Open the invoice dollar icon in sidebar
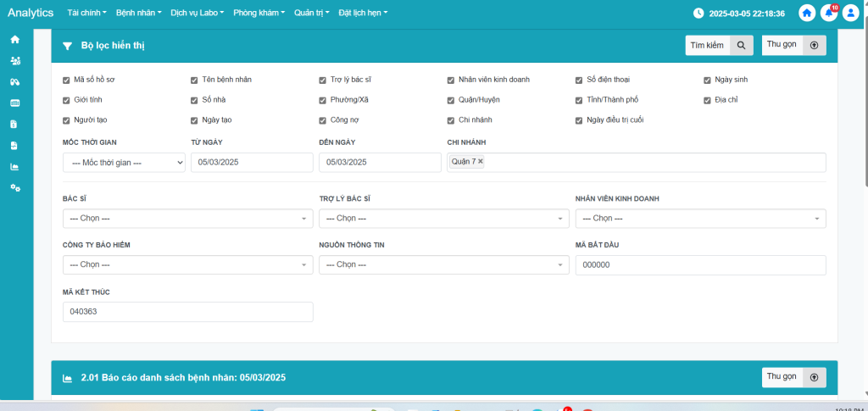This screenshot has height=411, width=868. coord(14,124)
